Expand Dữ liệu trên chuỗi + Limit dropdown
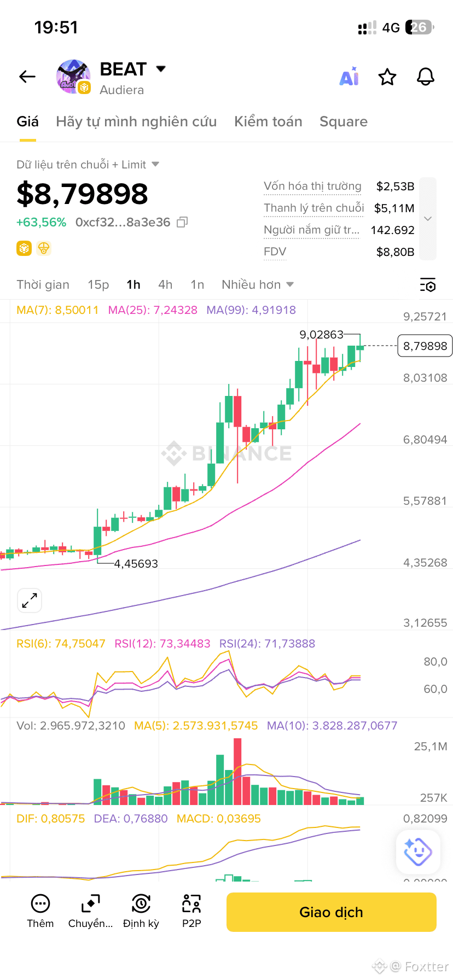The image size is (453, 980). [88, 165]
